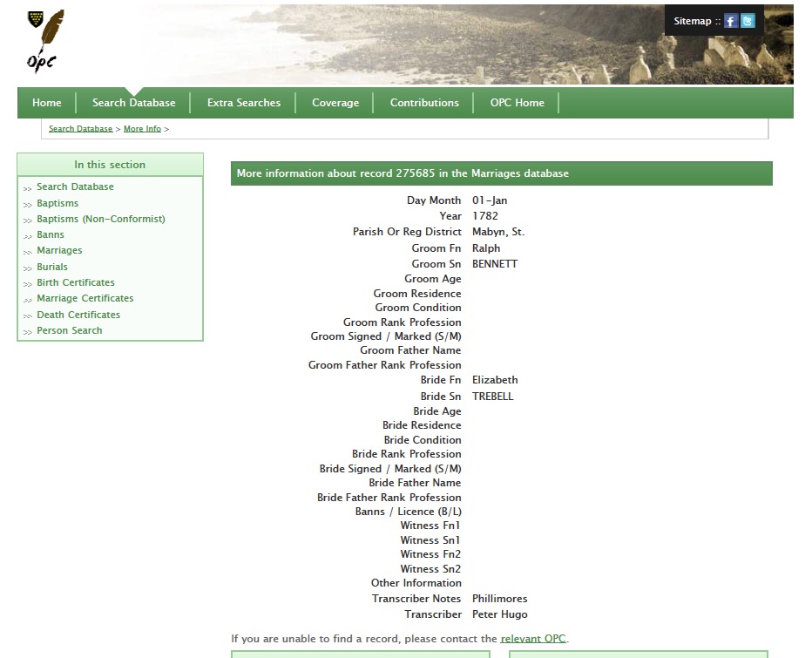Select Birth Certificates sidebar link
Viewport: 812px width, 658px height.
[76, 282]
